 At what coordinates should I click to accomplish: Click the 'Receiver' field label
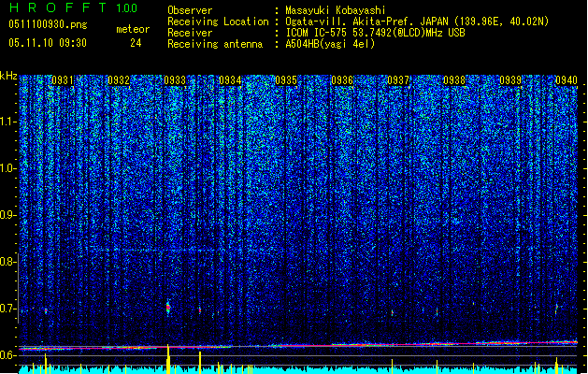click(190, 33)
